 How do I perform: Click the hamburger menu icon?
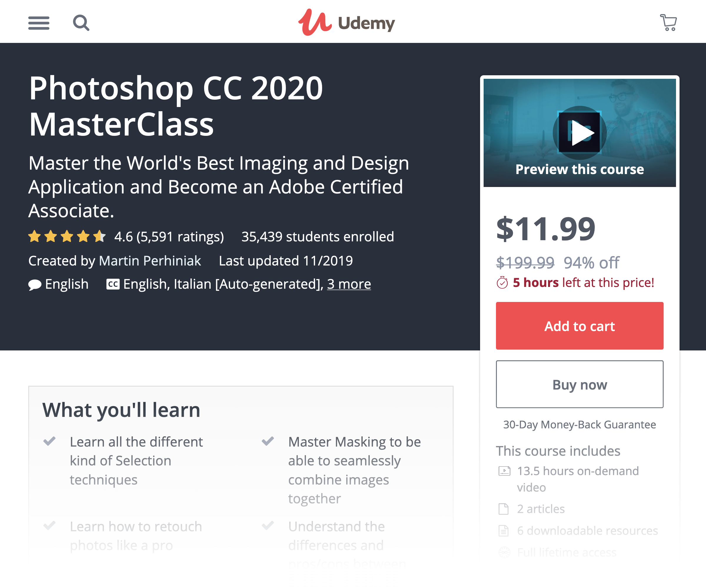39,23
